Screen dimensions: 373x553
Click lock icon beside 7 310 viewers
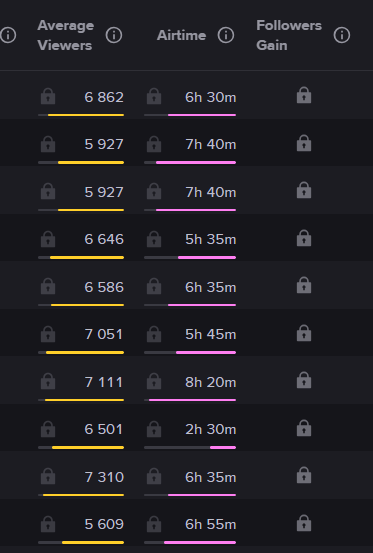48,476
